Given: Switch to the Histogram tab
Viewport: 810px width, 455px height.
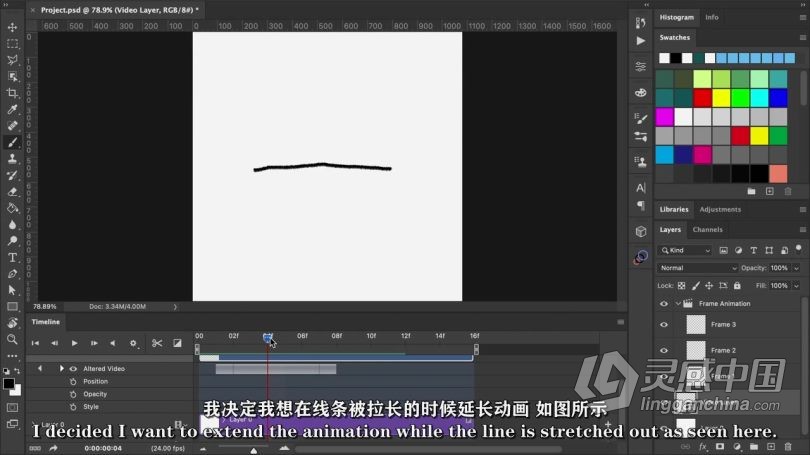Looking at the screenshot, I should 676,17.
